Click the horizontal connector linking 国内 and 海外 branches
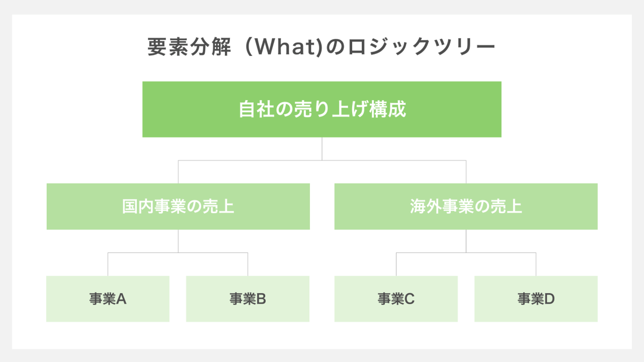This screenshot has width=644, height=362. pos(322,160)
